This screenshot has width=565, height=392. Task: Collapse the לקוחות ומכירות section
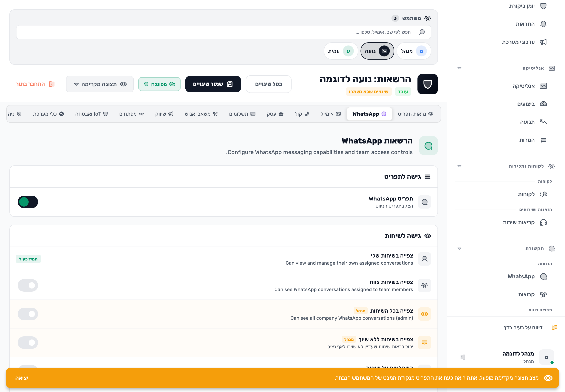pos(459,166)
